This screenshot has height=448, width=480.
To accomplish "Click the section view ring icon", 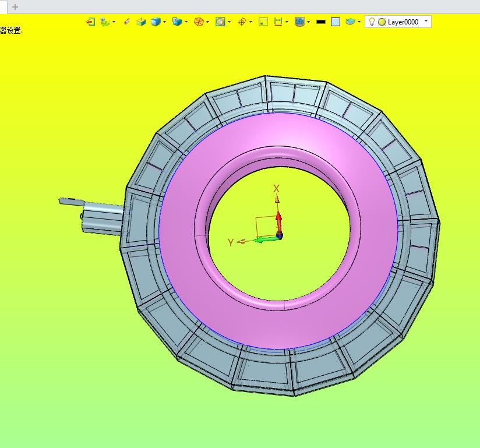I will (x=220, y=22).
